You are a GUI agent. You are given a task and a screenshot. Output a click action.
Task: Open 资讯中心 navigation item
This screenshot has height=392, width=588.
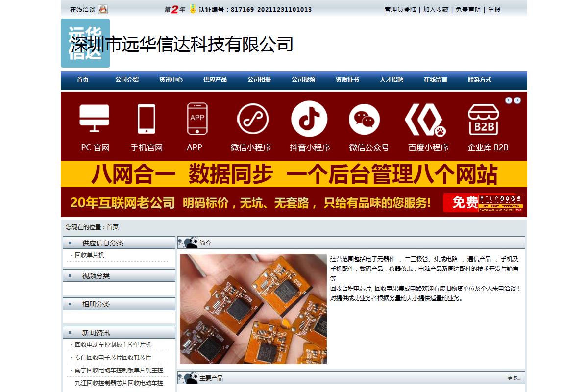point(171,80)
